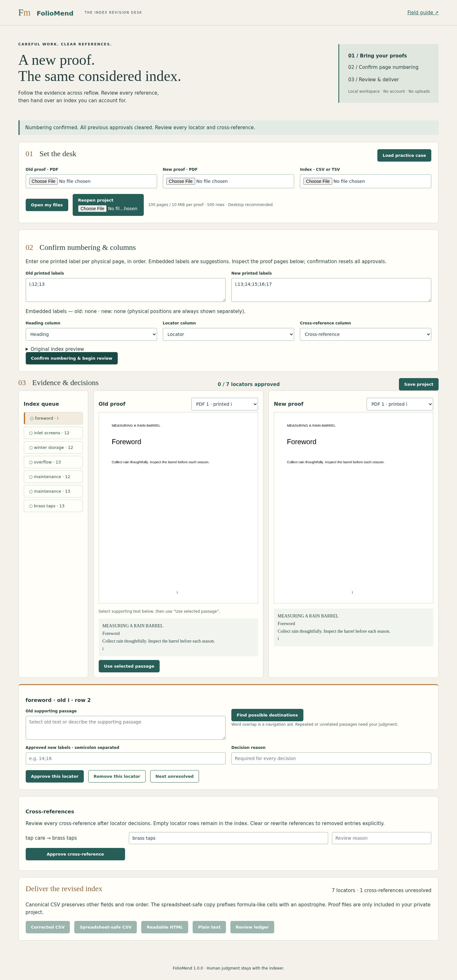Click the Review reason field
Viewport: 457px width, 980px height.
pos(381,838)
